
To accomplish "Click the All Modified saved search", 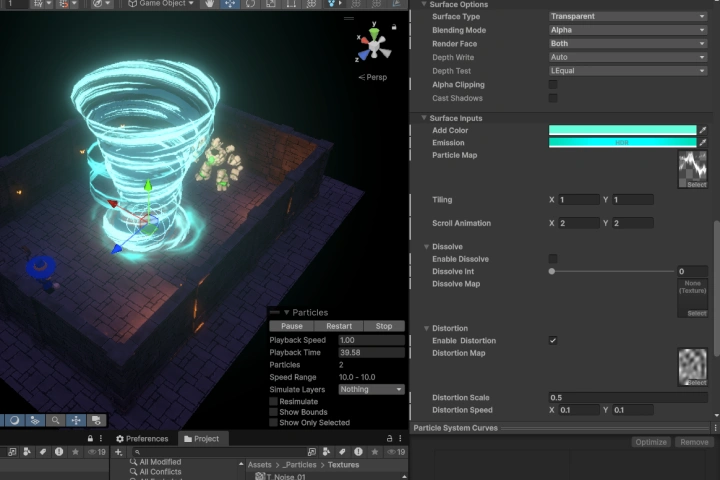I will 155,462.
